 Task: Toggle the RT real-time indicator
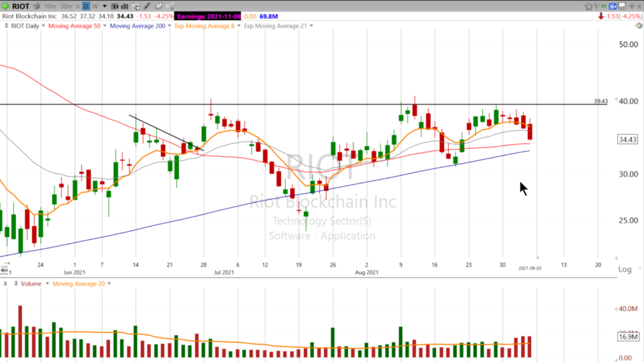(604, 6)
